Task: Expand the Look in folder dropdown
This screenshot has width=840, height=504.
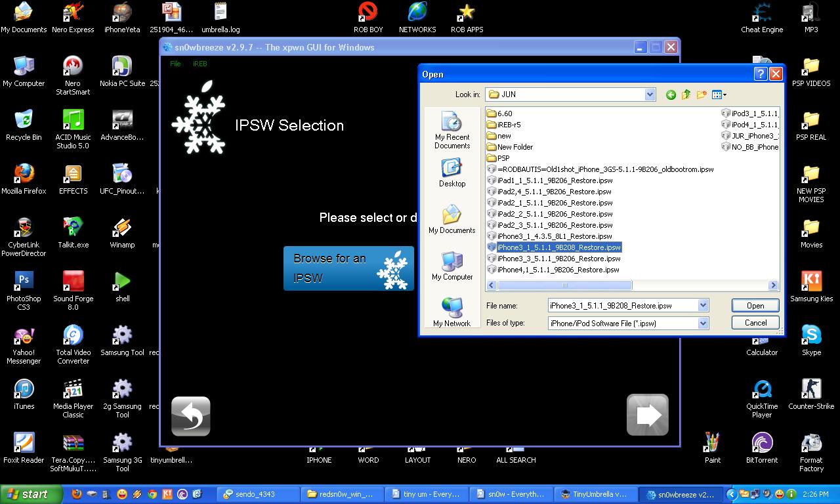Action: pos(650,94)
